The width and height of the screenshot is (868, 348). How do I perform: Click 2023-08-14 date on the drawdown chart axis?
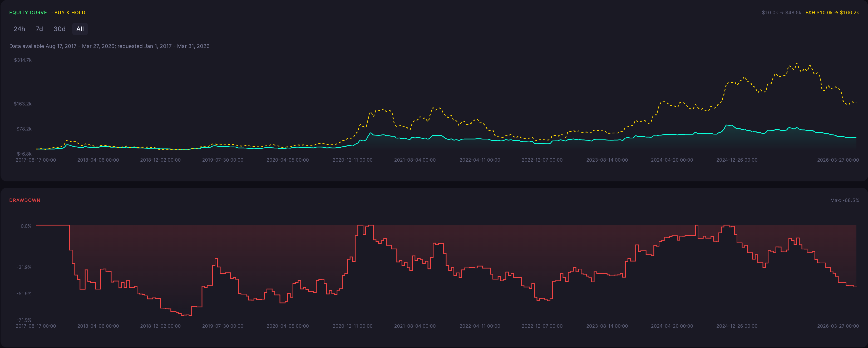(607, 326)
